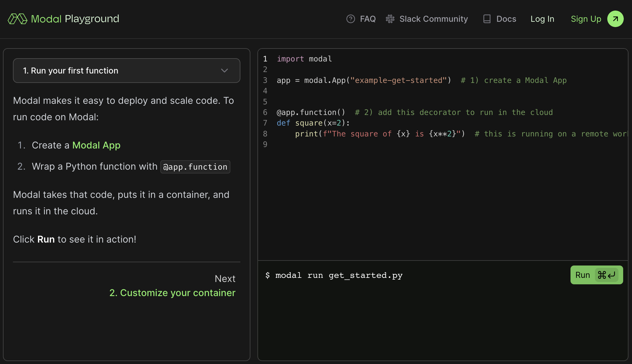Click the "modal run get_started.py" command
Screen dimensions: 632x364
pos(339,275)
